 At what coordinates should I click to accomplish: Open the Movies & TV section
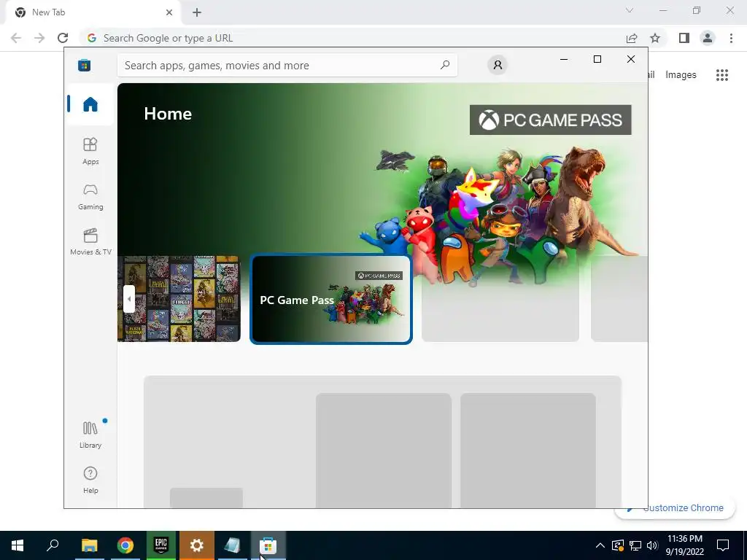coord(90,242)
